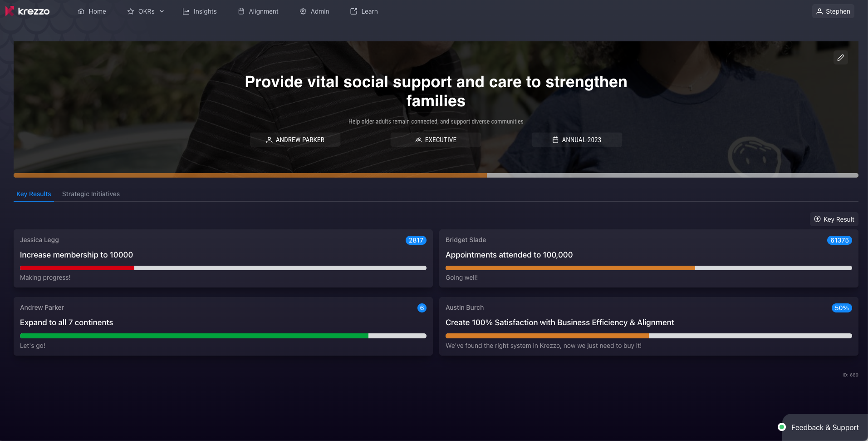Viewport: 868px width, 441px height.
Task: Click the Insights chart icon
Action: pos(186,11)
